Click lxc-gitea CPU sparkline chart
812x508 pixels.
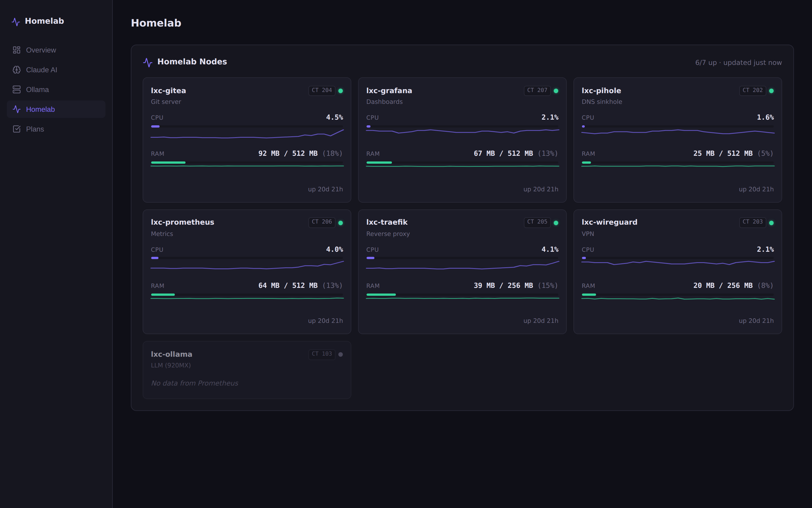(x=247, y=134)
